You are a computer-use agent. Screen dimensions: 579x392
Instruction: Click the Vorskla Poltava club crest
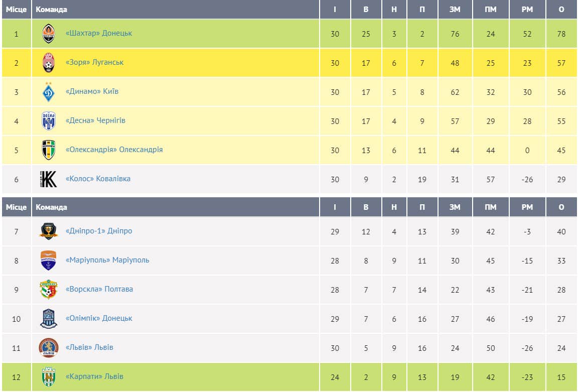click(x=49, y=290)
